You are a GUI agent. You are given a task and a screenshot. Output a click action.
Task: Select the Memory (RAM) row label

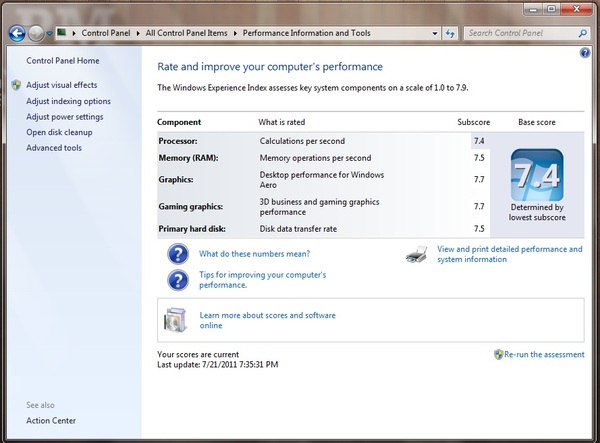(188, 158)
